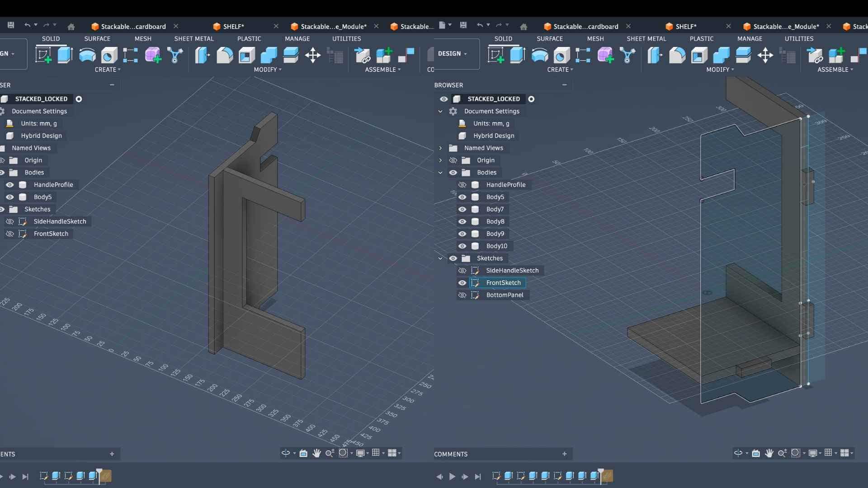Click the Home icon in right window
The width and height of the screenshot is (868, 488).
524,27
